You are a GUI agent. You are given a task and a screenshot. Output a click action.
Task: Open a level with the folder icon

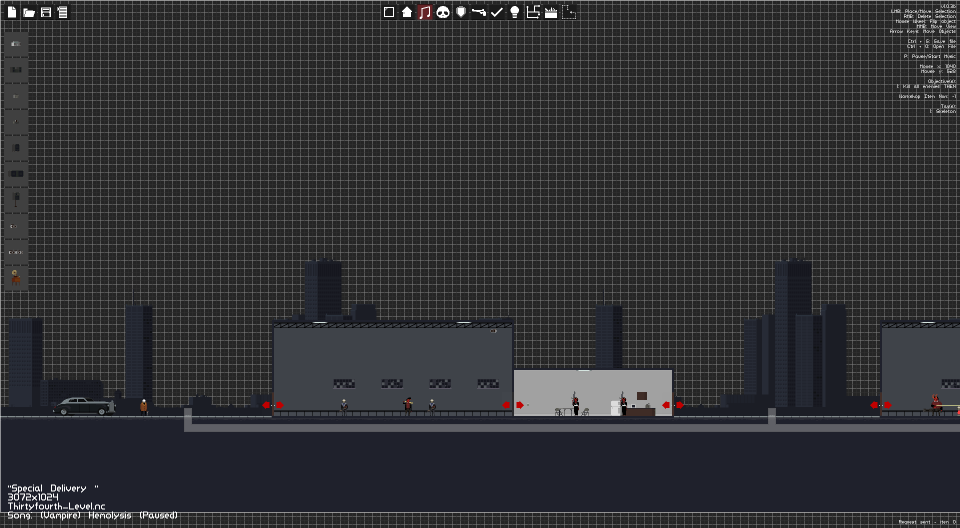pyautogui.click(x=28, y=12)
